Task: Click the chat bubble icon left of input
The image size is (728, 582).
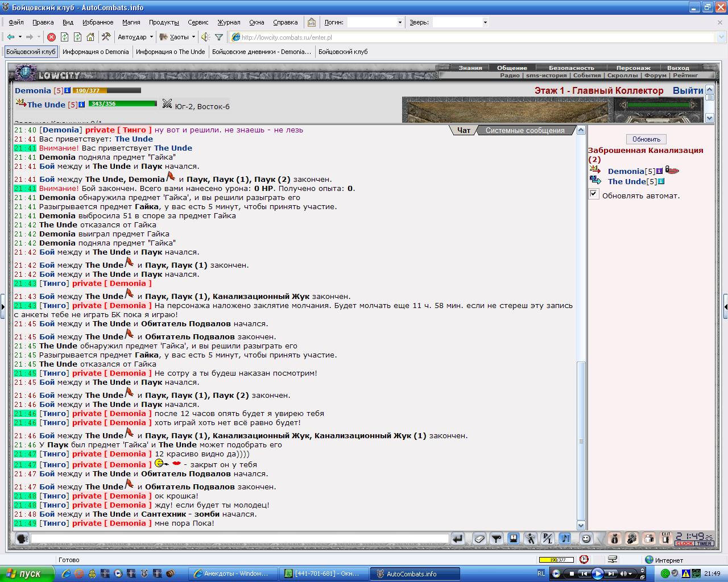Action: 22,538
